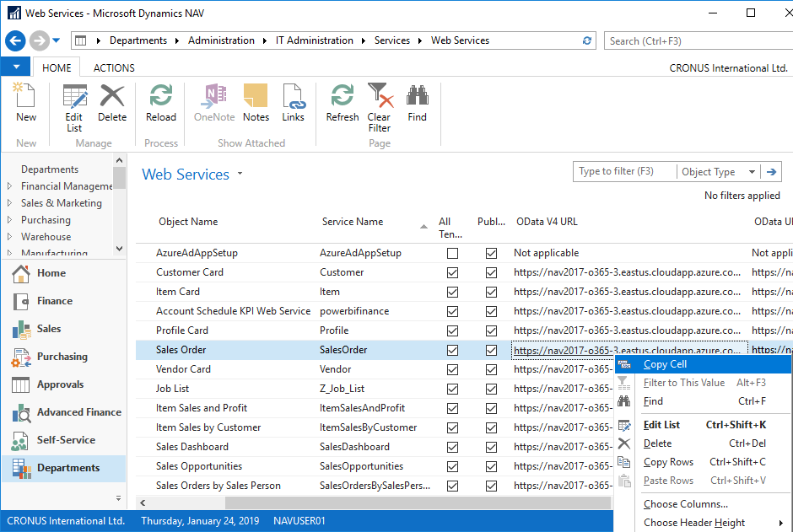Choose Copy Rows in context menu
The width and height of the screenshot is (793, 532).
tap(703, 462)
